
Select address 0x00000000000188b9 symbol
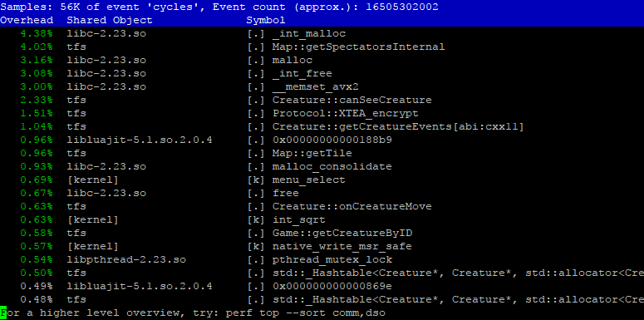(332, 140)
